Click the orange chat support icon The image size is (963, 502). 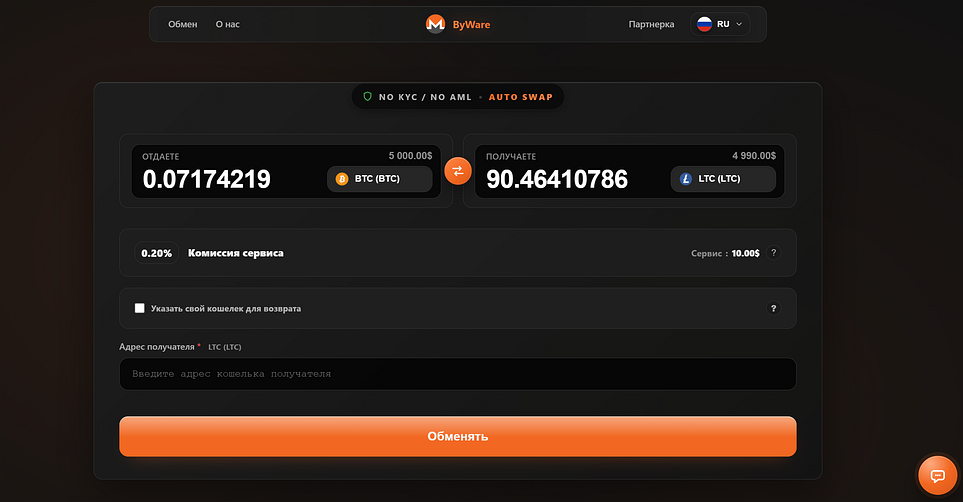937,475
